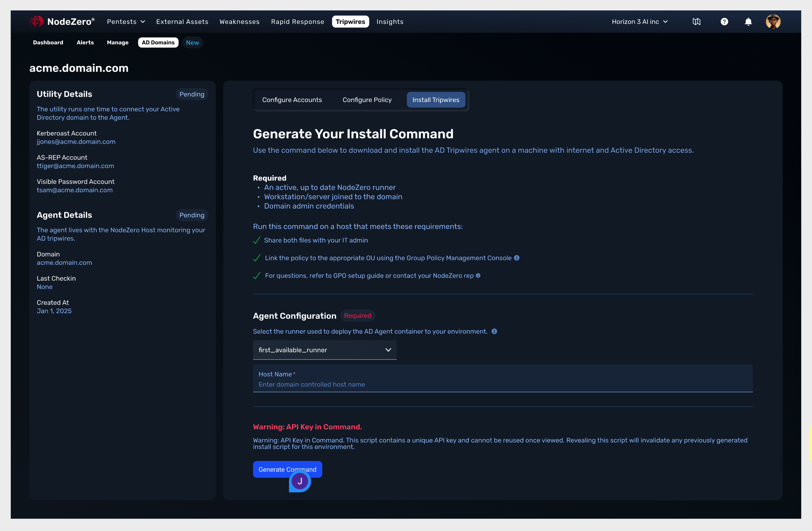Click the checkmark beside For questions line
The image size is (812, 531).
click(257, 276)
